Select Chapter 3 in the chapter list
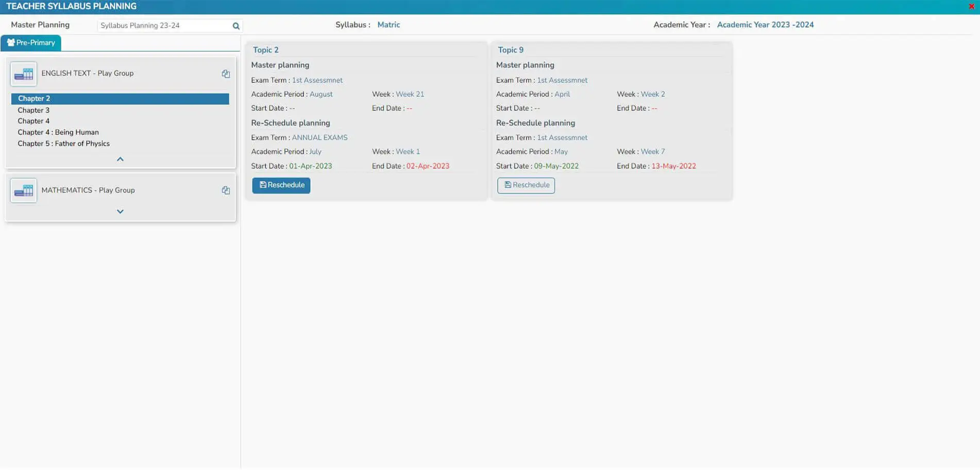Viewport: 980px width, 470px height. [x=33, y=110]
